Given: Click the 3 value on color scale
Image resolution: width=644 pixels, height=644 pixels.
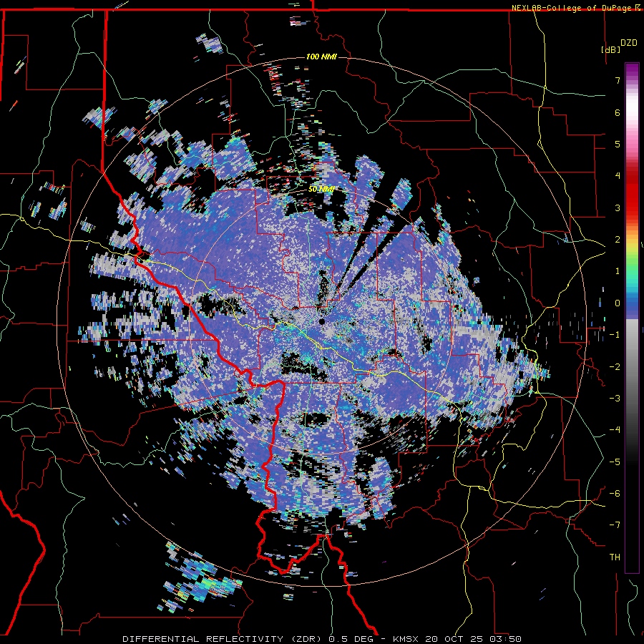Looking at the screenshot, I should (618, 208).
